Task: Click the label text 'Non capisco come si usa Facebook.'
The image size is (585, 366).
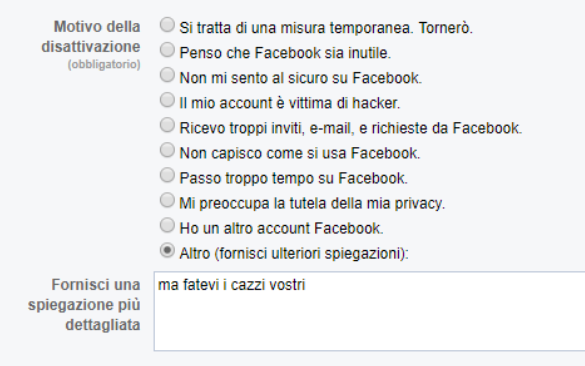Action: [300, 153]
